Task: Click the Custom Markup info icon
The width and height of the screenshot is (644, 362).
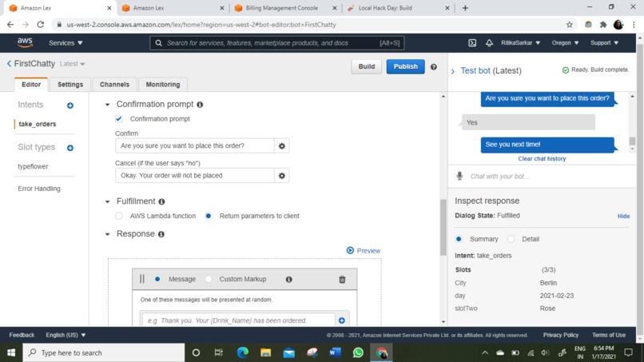Action: pos(289,280)
